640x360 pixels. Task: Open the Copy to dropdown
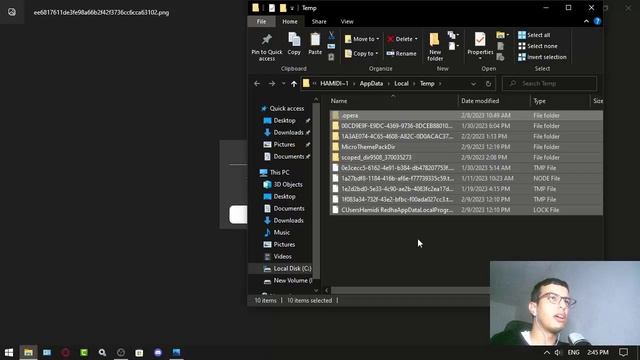pyautogui.click(x=361, y=53)
